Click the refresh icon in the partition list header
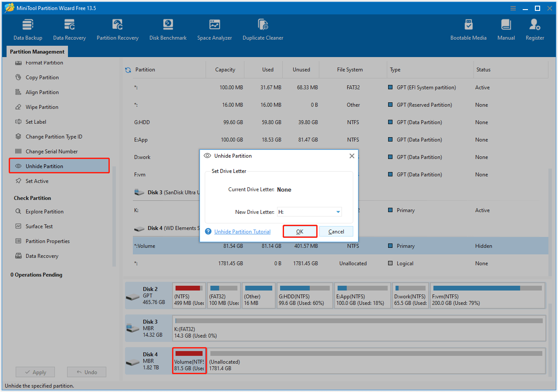The height and width of the screenshot is (392, 558). point(128,69)
